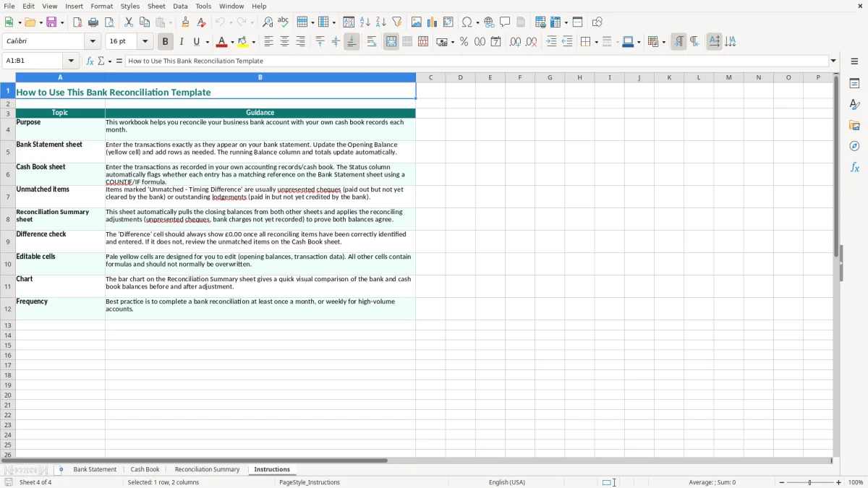Define print area icon

pyautogui.click(x=540, y=22)
